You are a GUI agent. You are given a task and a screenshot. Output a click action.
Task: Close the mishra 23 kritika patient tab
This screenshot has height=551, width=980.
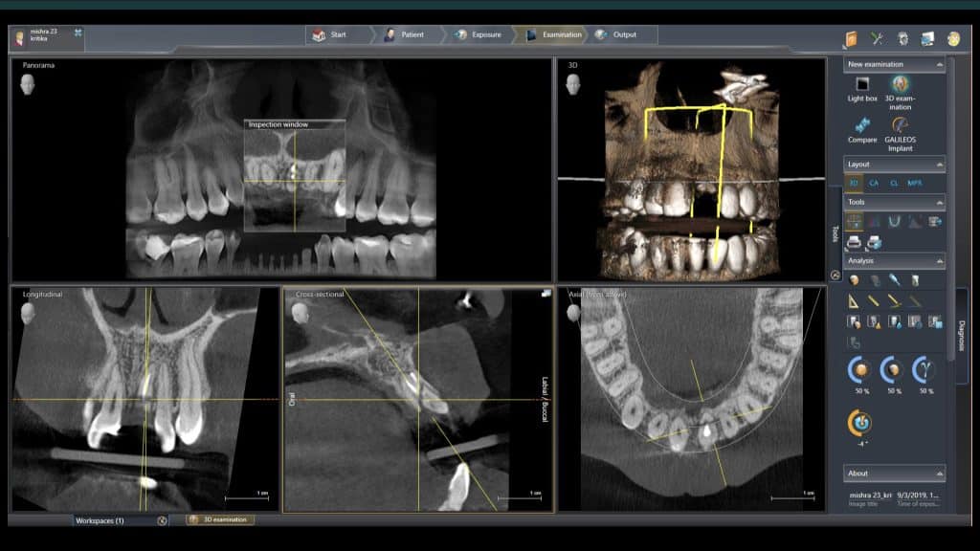(78, 33)
